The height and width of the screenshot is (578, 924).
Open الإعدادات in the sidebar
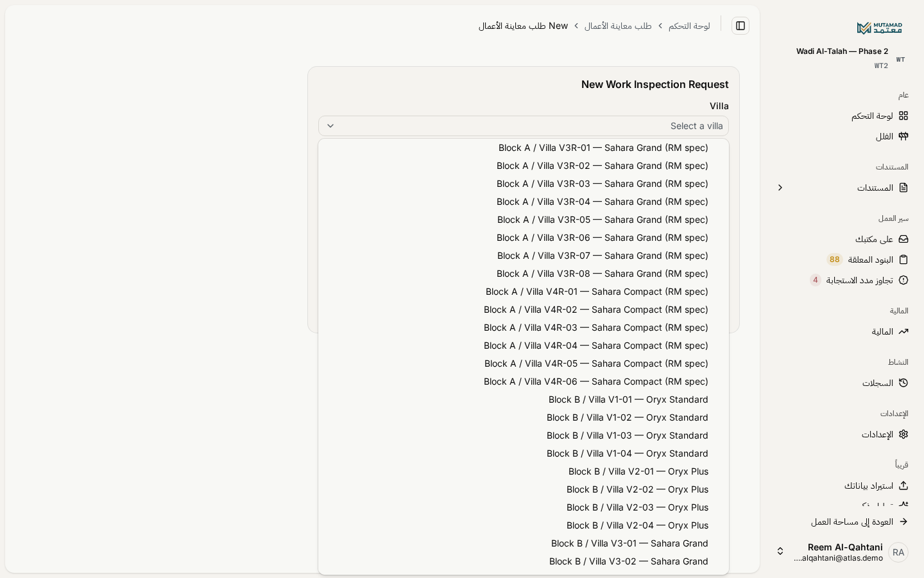[x=842, y=434]
